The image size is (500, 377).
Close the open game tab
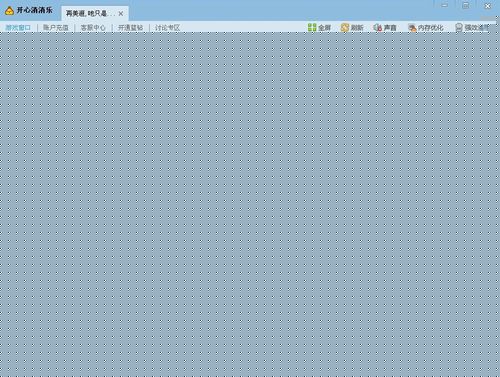coord(121,14)
